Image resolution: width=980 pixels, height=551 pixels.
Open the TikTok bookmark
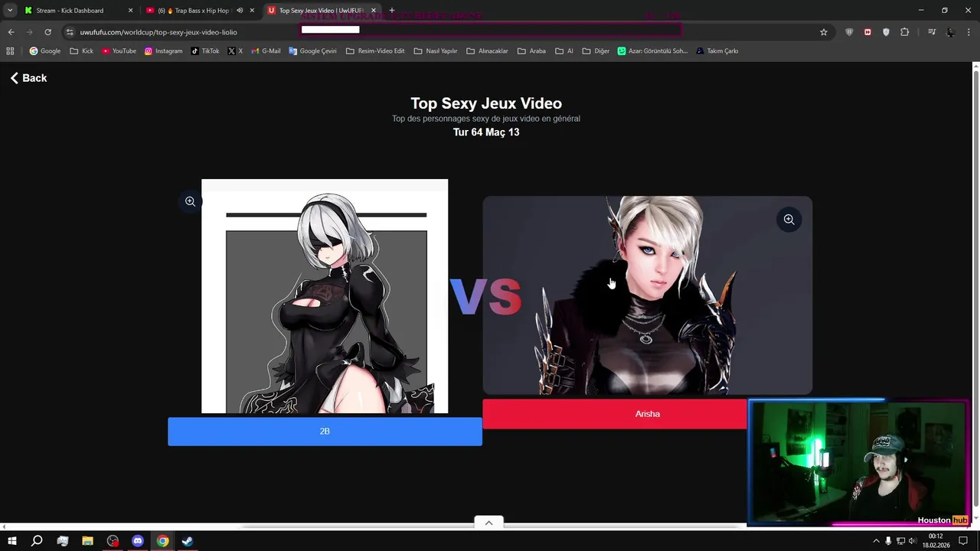[205, 51]
